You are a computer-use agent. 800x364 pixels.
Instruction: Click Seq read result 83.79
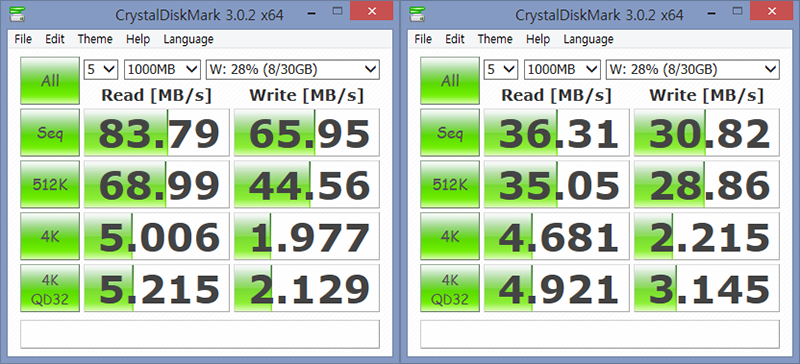click(x=157, y=132)
